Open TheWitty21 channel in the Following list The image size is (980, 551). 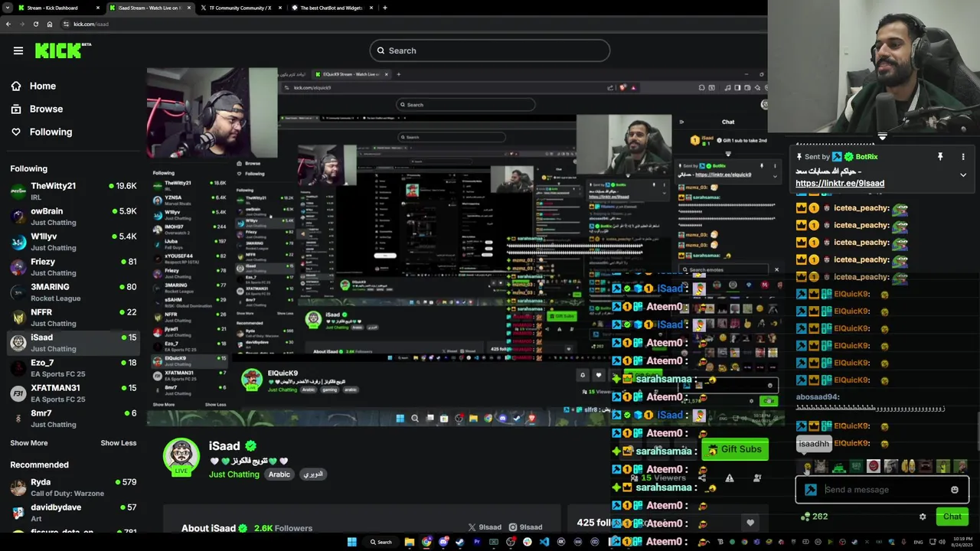[73, 191]
